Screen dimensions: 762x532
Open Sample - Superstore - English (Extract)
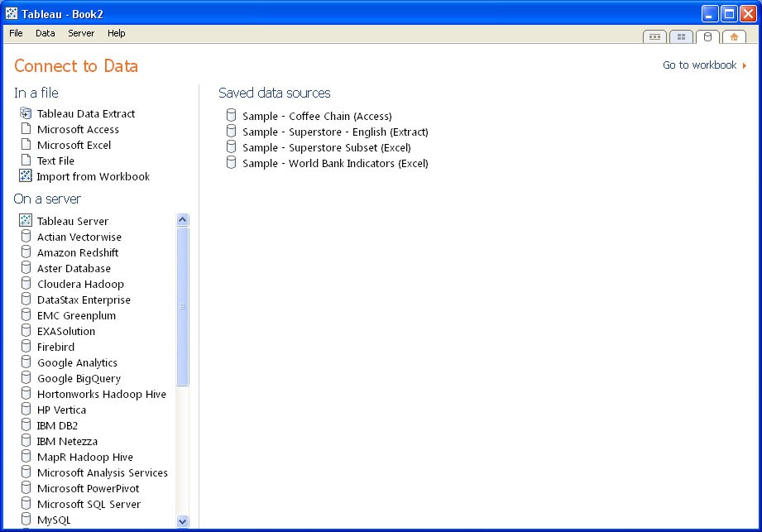tap(335, 132)
